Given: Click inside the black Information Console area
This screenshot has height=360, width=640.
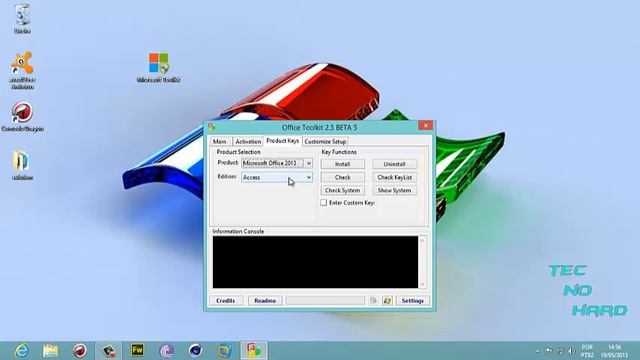Looking at the screenshot, I should click(x=315, y=262).
